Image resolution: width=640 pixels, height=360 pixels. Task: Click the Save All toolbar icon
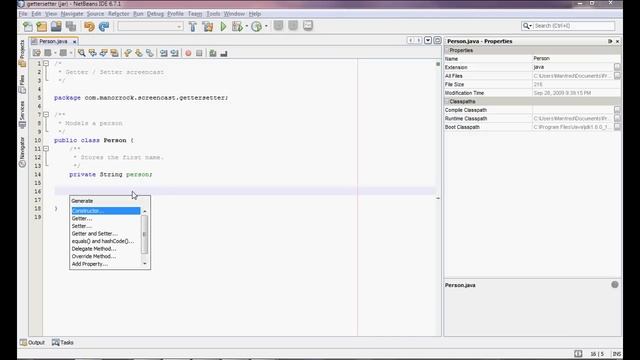point(71,27)
